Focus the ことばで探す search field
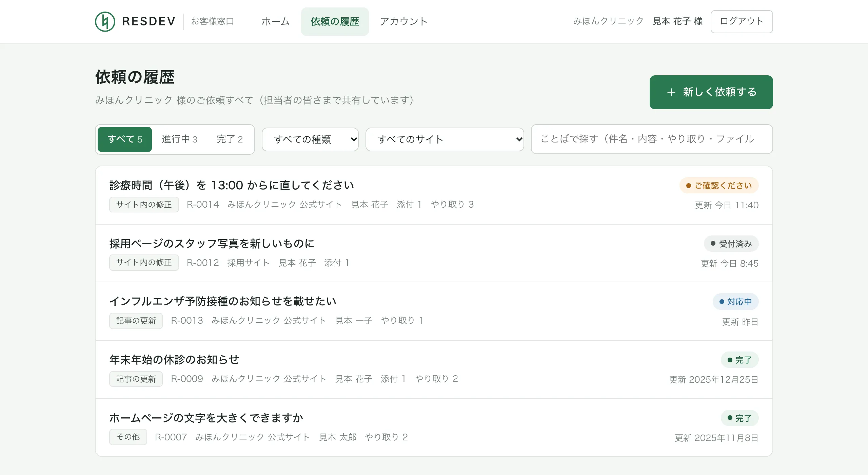Screen dimensions: 868x475 (x=652, y=139)
